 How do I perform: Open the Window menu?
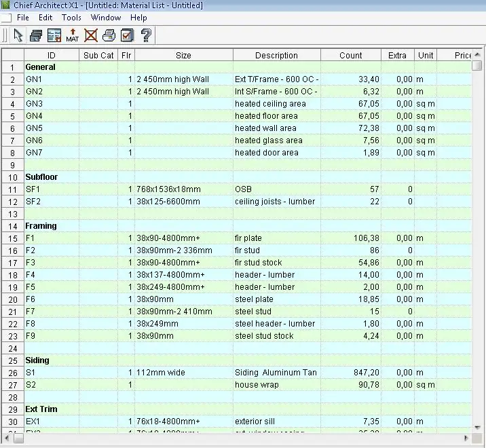pos(106,18)
